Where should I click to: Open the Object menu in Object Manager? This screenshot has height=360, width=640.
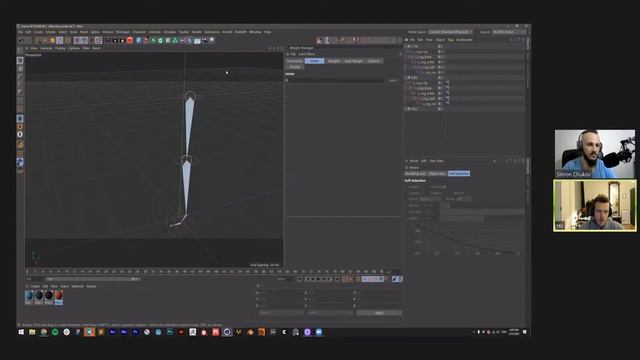click(x=440, y=40)
